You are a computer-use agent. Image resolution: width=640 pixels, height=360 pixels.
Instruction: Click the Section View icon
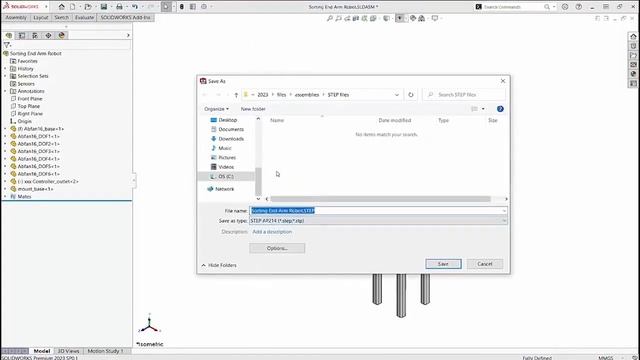pos(356,18)
